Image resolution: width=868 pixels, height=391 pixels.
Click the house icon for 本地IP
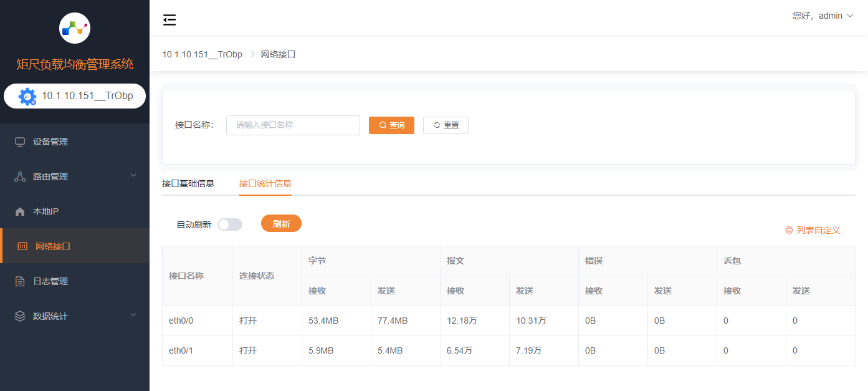20,211
